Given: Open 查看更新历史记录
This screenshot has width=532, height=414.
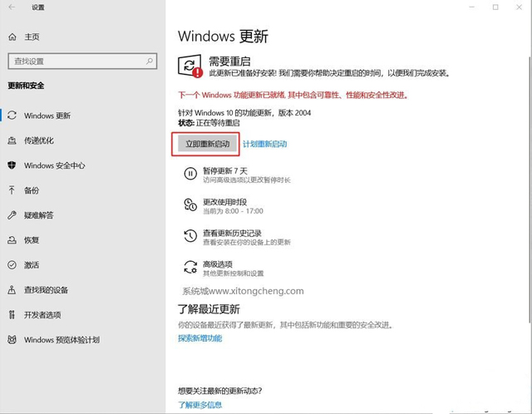Looking at the screenshot, I should 232,233.
